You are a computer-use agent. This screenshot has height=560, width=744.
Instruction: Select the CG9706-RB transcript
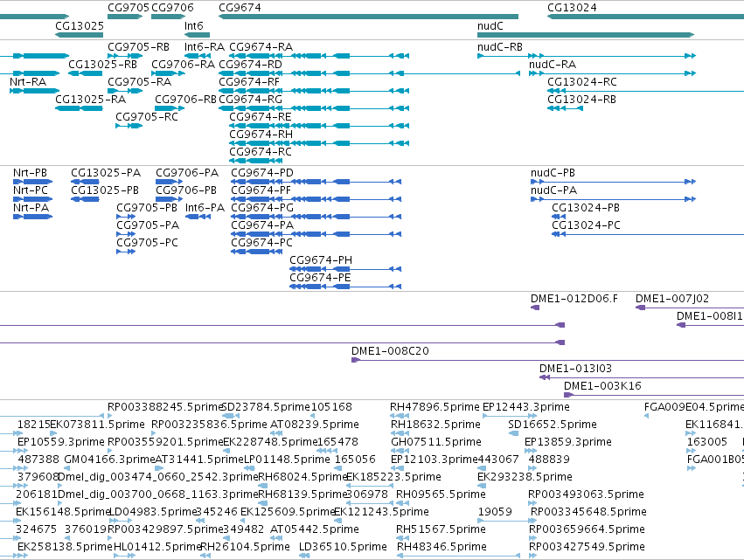[185, 100]
